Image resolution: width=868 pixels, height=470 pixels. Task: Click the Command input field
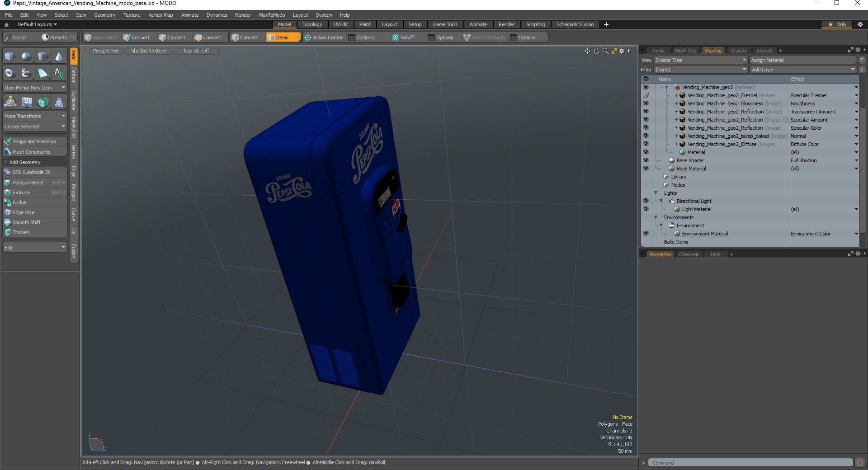point(750,463)
